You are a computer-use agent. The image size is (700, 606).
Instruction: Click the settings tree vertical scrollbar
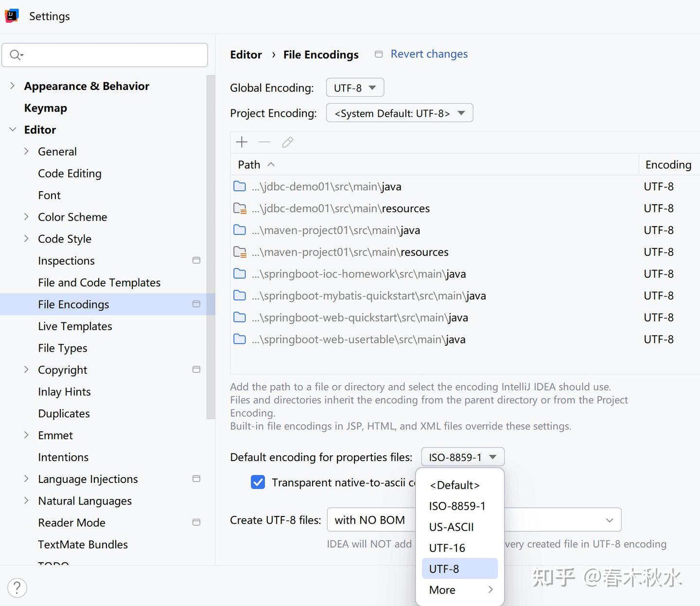coord(210,247)
